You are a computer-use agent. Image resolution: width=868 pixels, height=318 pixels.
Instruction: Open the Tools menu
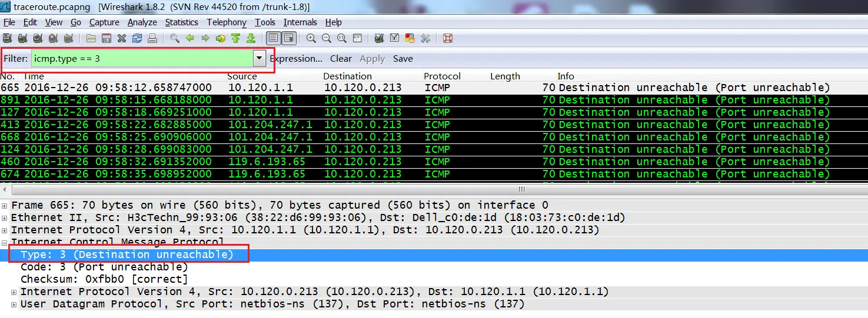(265, 22)
